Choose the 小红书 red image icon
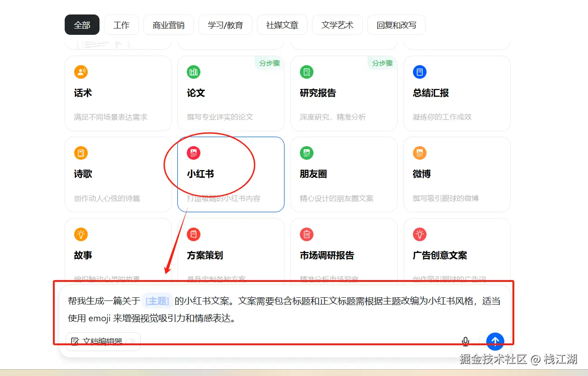Screen dimensions: 588x376 [194, 153]
